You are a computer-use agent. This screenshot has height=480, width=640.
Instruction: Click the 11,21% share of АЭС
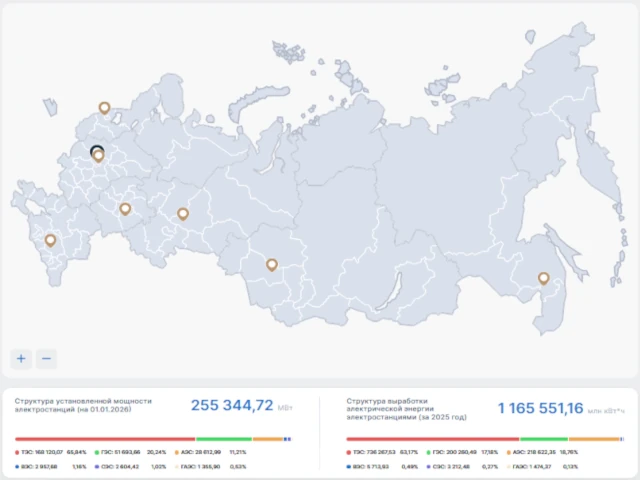(238, 452)
